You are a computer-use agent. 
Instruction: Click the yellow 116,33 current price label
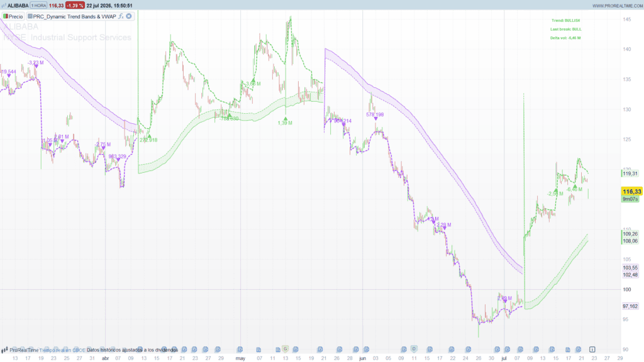631,192
